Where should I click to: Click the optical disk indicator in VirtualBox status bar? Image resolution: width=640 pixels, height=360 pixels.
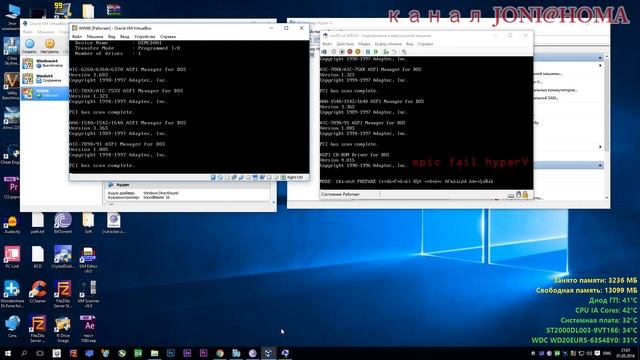tap(220, 178)
